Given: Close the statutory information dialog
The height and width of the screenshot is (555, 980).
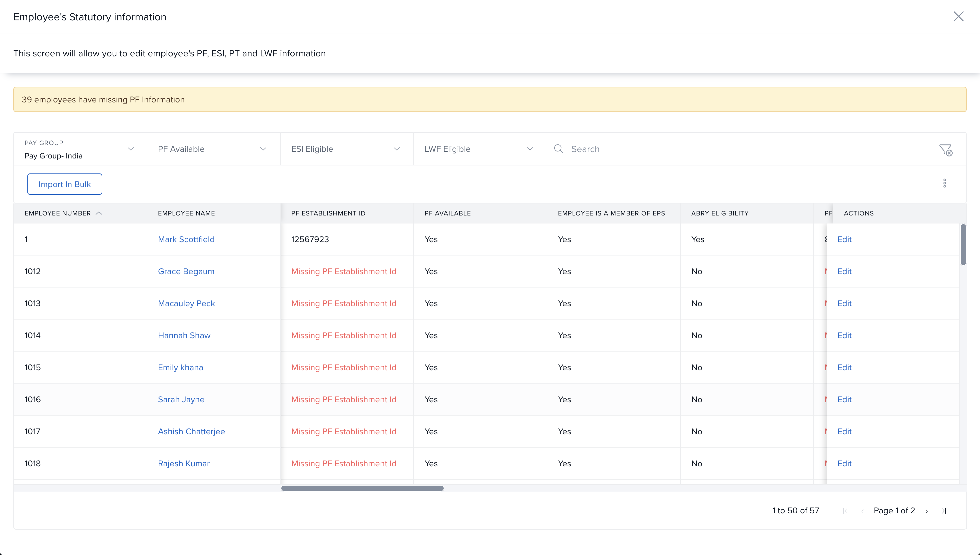Looking at the screenshot, I should (958, 16).
